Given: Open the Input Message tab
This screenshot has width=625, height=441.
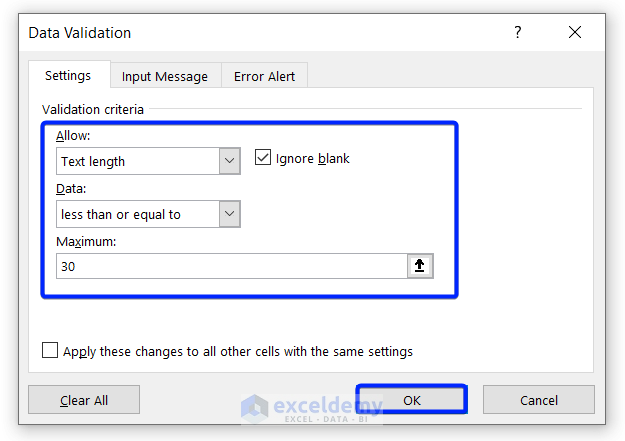Looking at the screenshot, I should (165, 76).
